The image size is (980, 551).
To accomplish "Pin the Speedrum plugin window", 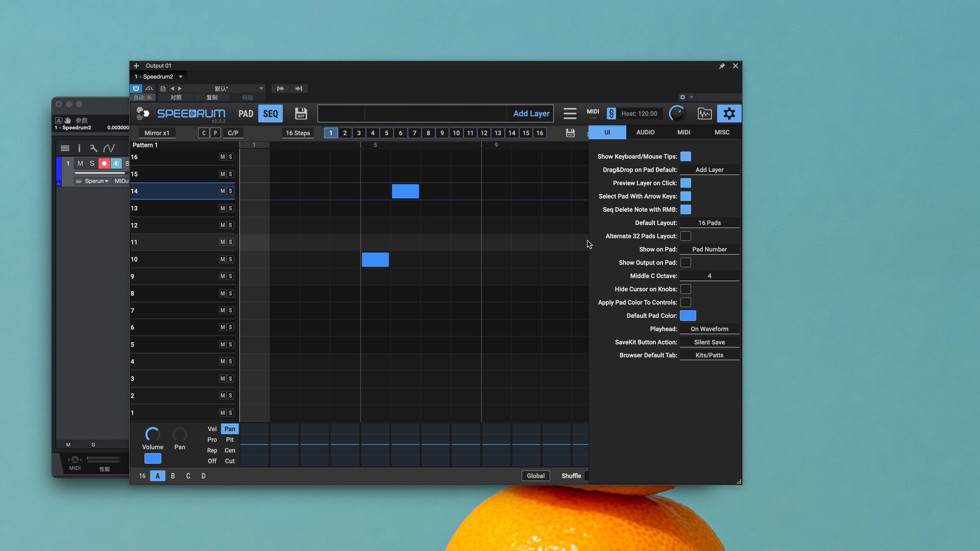I will click(x=722, y=66).
